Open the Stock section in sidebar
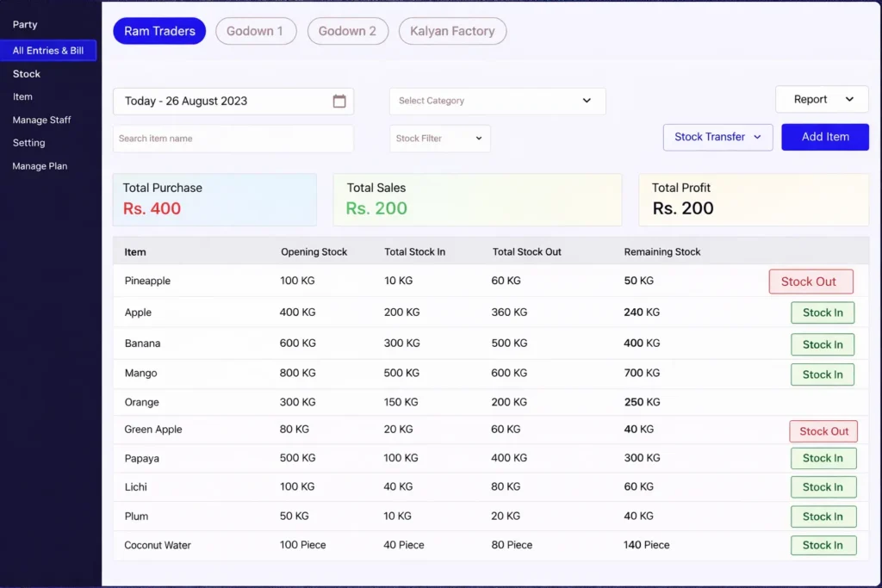This screenshot has width=882, height=588. (26, 74)
